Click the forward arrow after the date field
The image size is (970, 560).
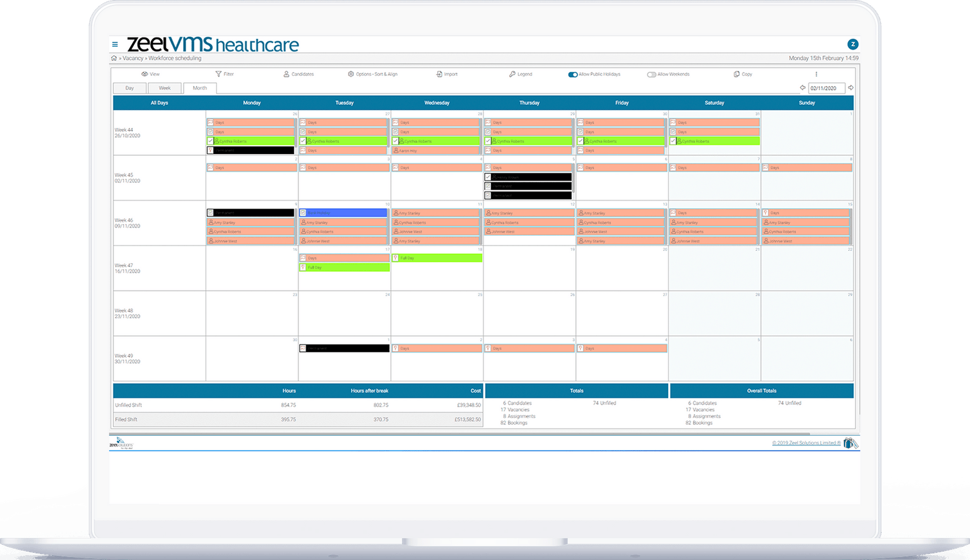click(852, 87)
